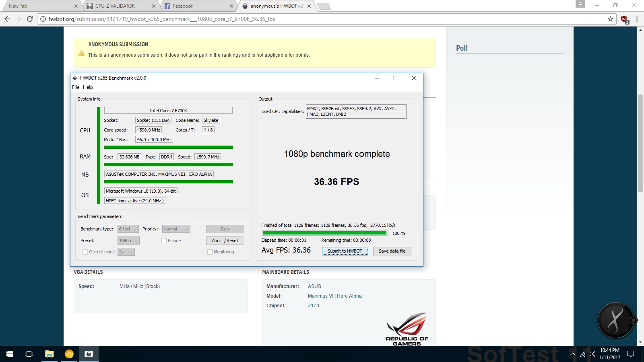644x362 pixels.
Task: Open the Action Center notifications icon
Action: (x=631, y=354)
